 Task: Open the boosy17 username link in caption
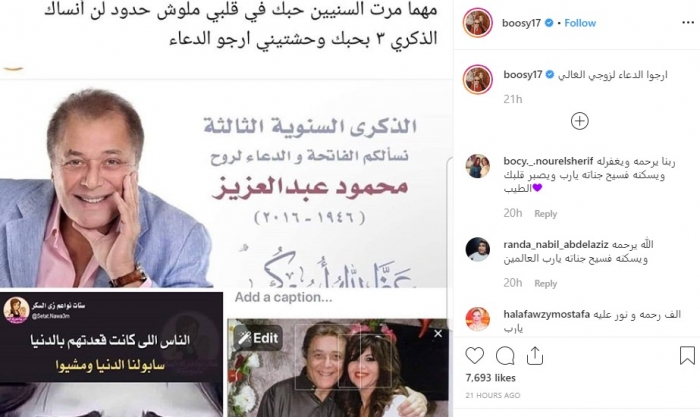point(523,75)
